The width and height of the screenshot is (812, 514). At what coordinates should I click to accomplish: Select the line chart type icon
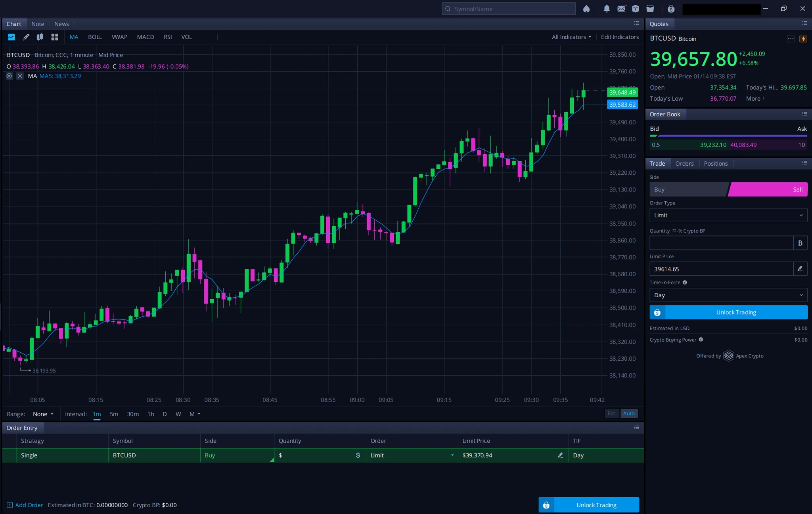pyautogui.click(x=11, y=37)
